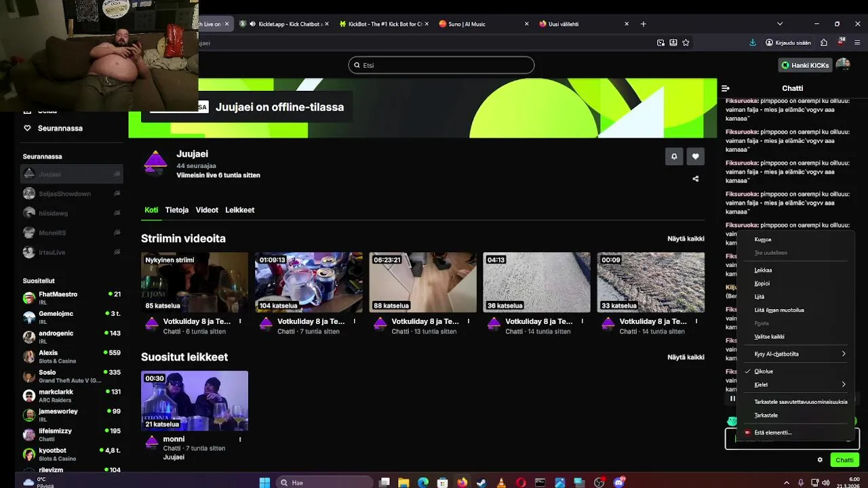Open SeljasShowdown in the followed list
The width and height of the screenshot is (868, 488).
(72, 194)
